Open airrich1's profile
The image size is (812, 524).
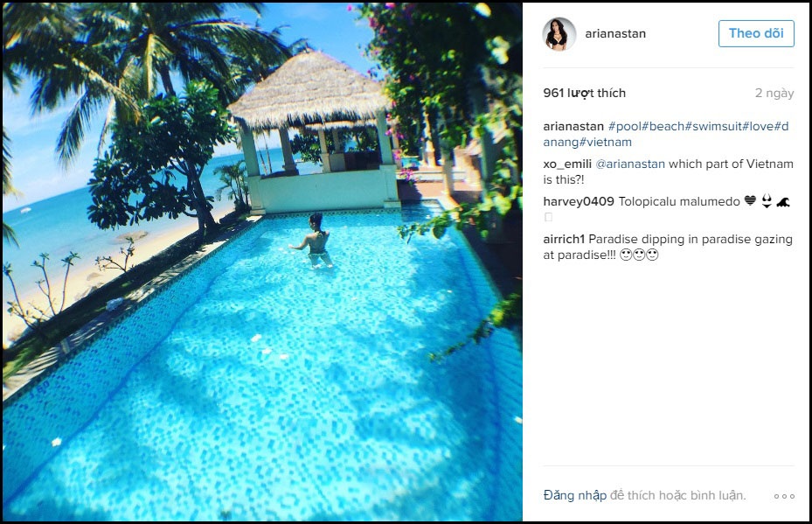click(564, 240)
